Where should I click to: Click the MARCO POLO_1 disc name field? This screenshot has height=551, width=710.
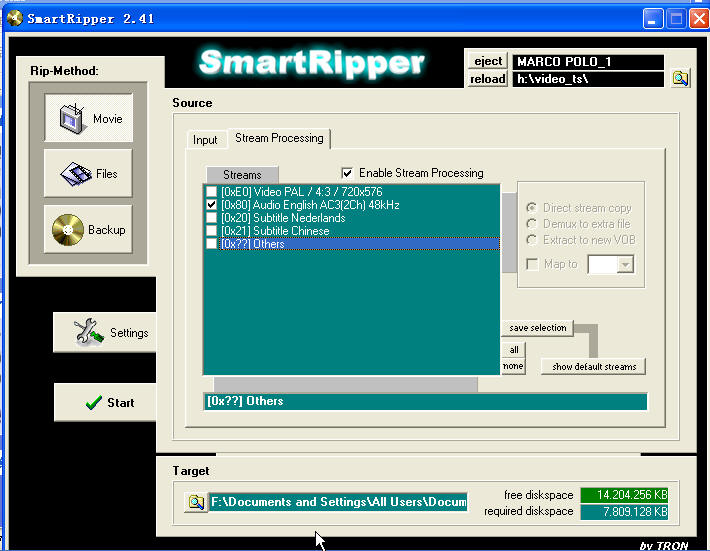[x=588, y=62]
